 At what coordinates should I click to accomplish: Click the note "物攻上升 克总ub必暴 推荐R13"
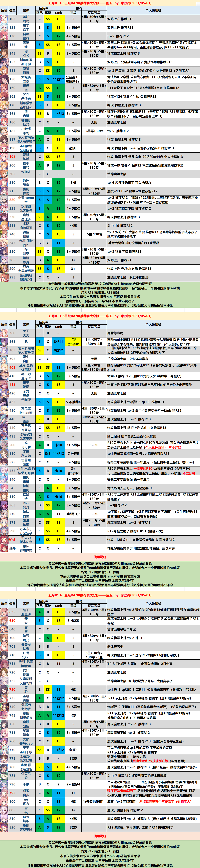click(129, 269)
